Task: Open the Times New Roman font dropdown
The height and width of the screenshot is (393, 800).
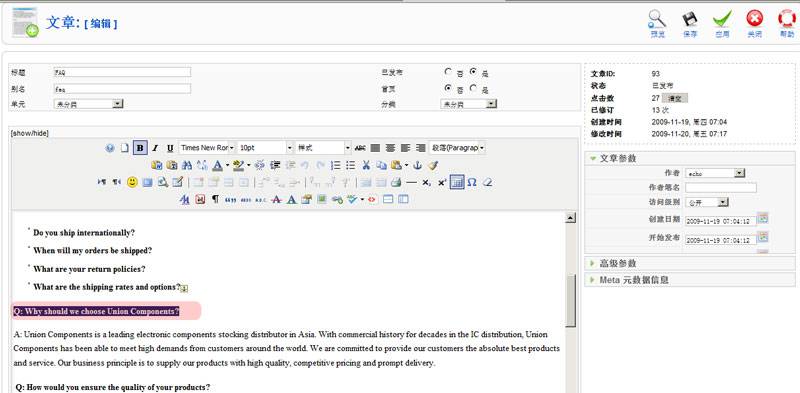Action: [x=207, y=148]
